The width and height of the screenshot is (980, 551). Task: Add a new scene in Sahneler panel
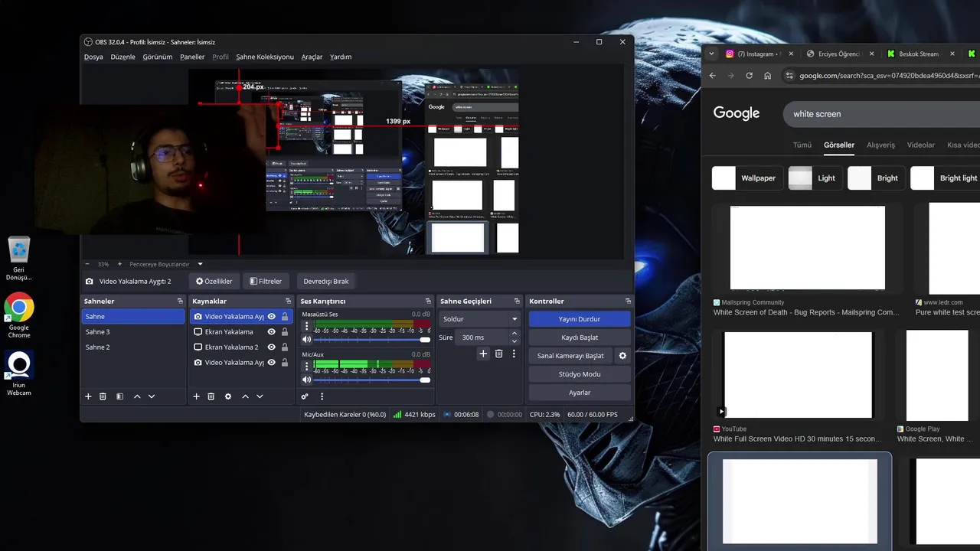click(x=88, y=396)
